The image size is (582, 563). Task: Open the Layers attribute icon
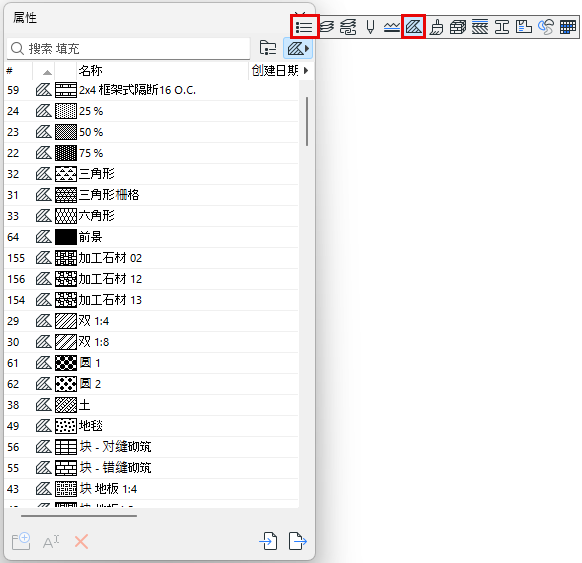click(x=327, y=27)
